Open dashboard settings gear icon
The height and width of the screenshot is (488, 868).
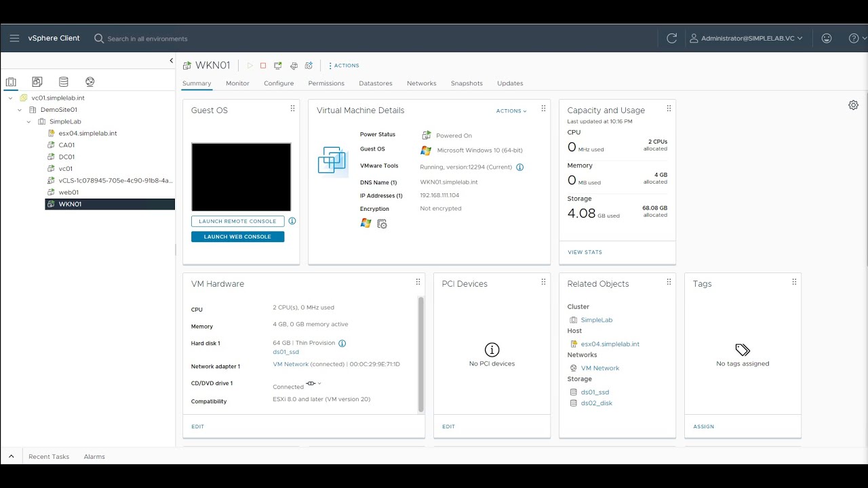(853, 105)
